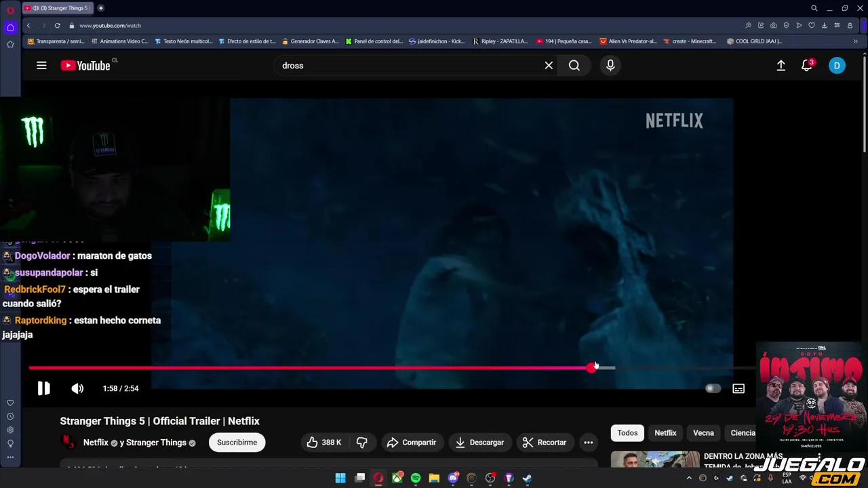Open more actions three-dot menu
Image resolution: width=868 pixels, height=488 pixels.
coord(589,443)
